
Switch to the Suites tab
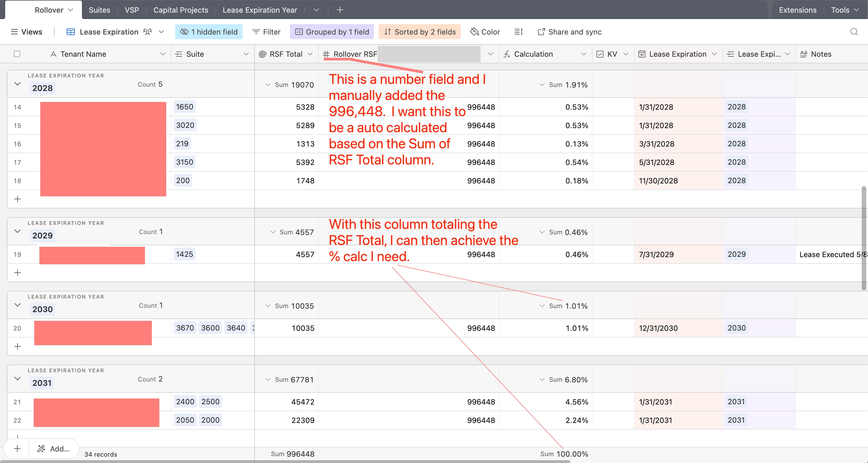click(x=99, y=10)
